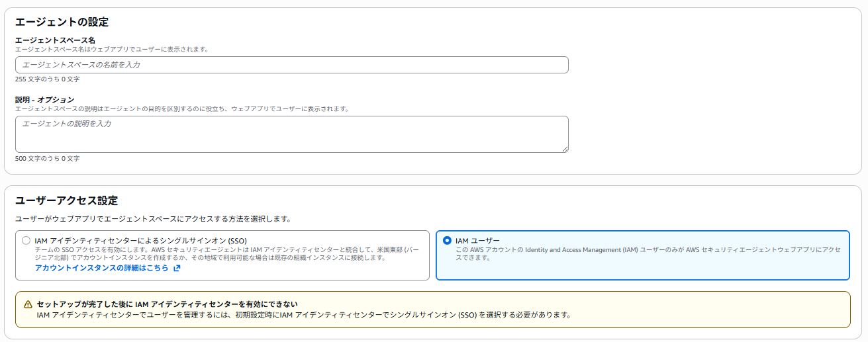868x342 pixels.
Task: Click the エージェントスペース名 input field
Action: 291,65
